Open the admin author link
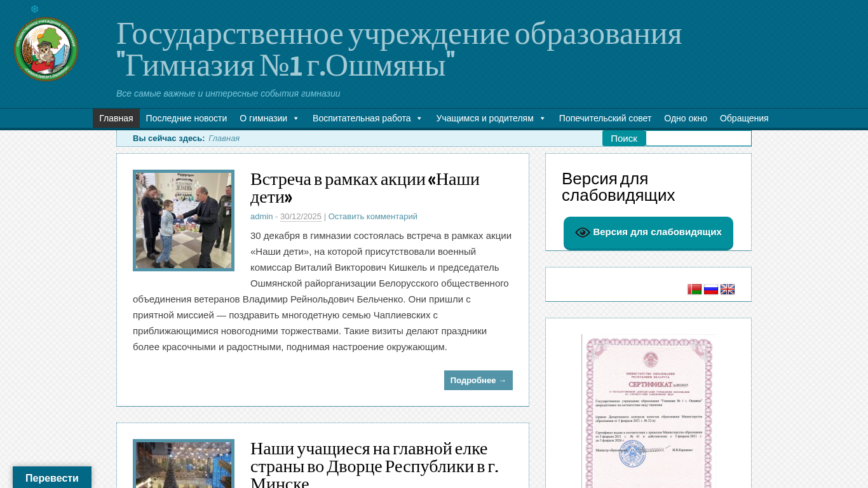Image resolution: width=868 pixels, height=488 pixels. pyautogui.click(x=261, y=217)
